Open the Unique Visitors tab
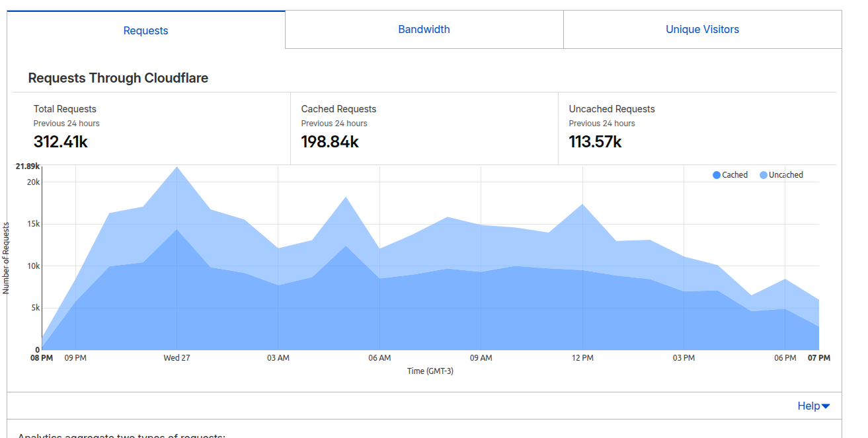The height and width of the screenshot is (438, 868). (702, 30)
